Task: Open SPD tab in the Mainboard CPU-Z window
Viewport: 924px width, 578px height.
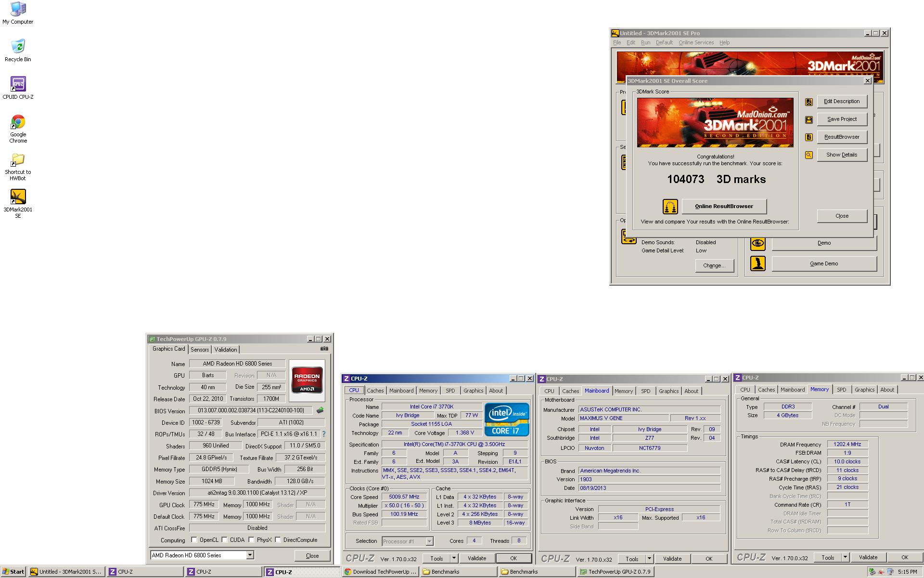Action: coord(646,391)
